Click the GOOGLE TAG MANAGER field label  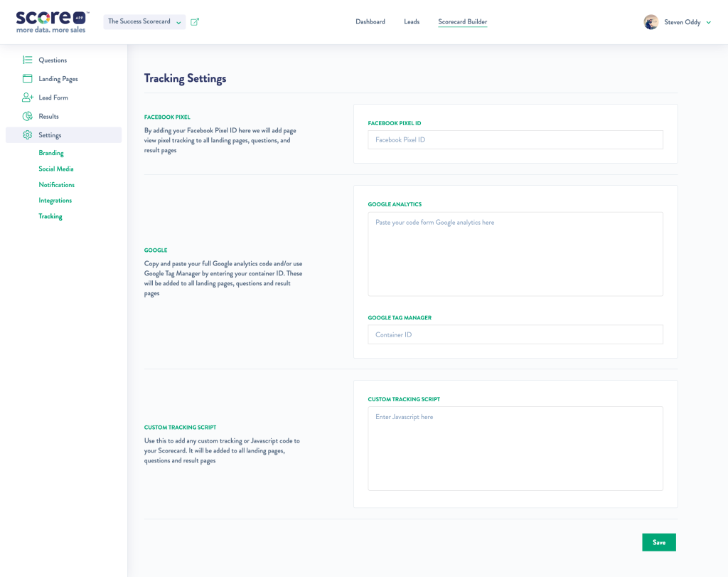400,318
